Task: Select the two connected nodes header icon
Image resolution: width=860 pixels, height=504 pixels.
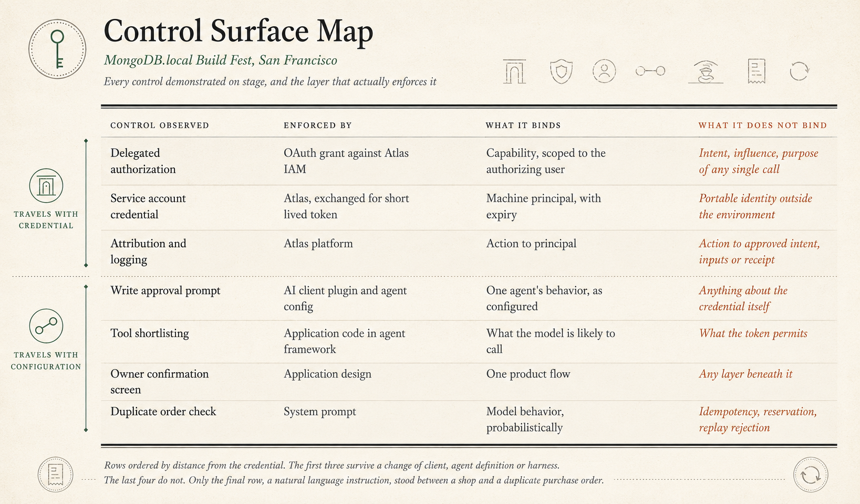Action: [650, 71]
